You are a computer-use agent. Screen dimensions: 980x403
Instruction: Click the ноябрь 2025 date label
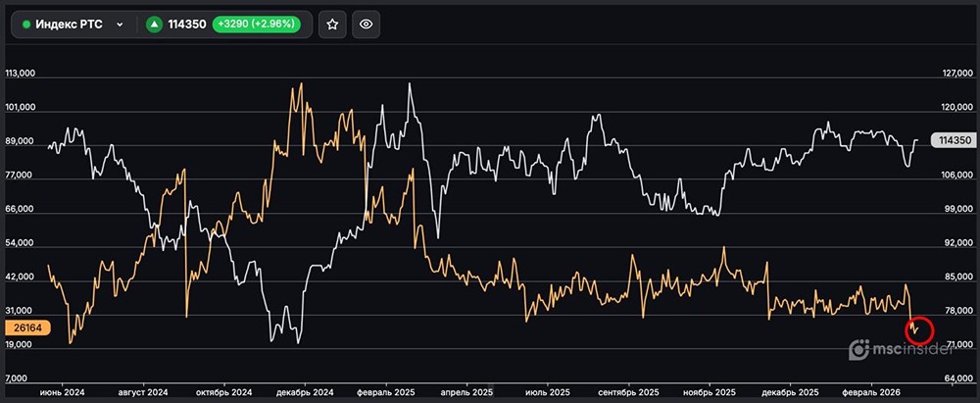tap(710, 391)
